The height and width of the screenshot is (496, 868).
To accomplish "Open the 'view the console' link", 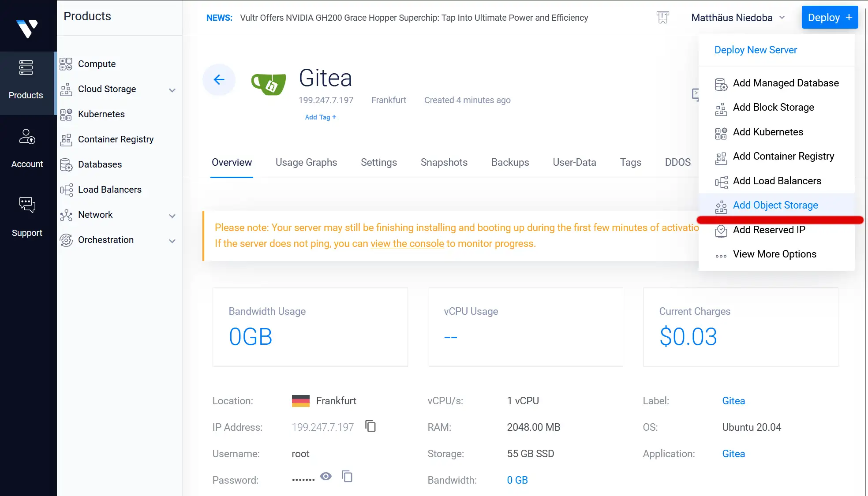I will click(407, 243).
